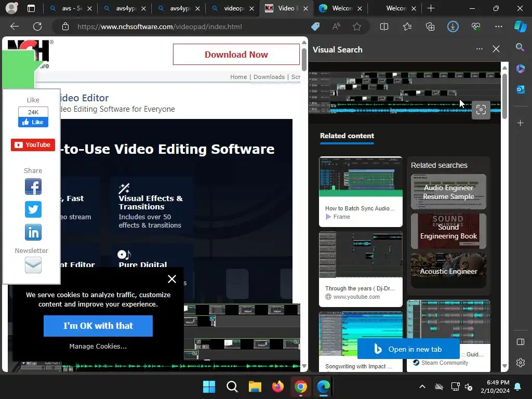
Task: Close the Visual Search panel
Action: click(x=496, y=49)
